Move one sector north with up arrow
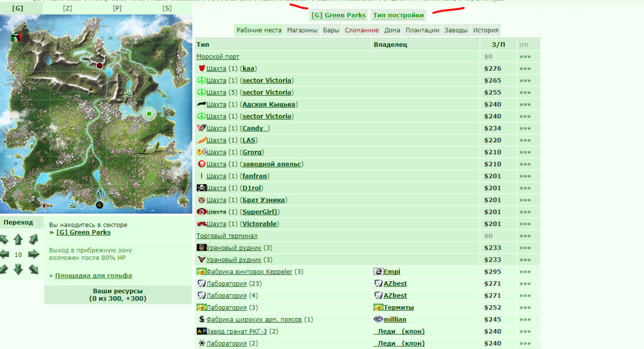 click(x=18, y=239)
